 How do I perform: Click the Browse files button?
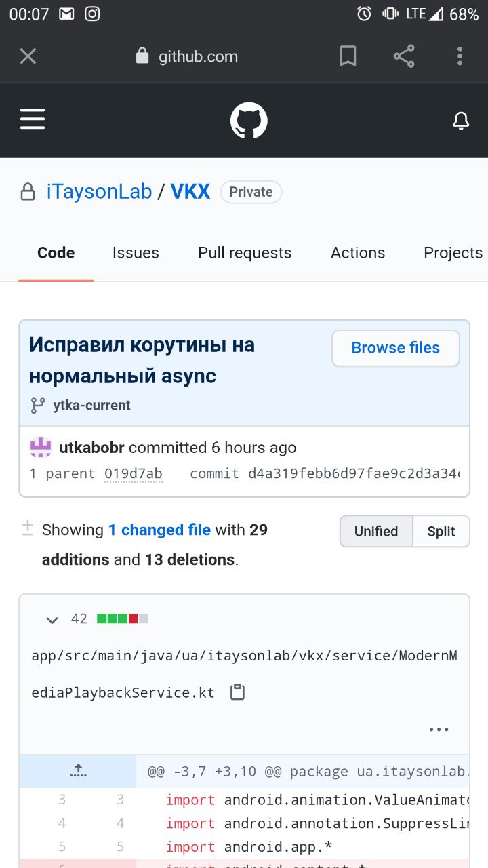tap(396, 348)
